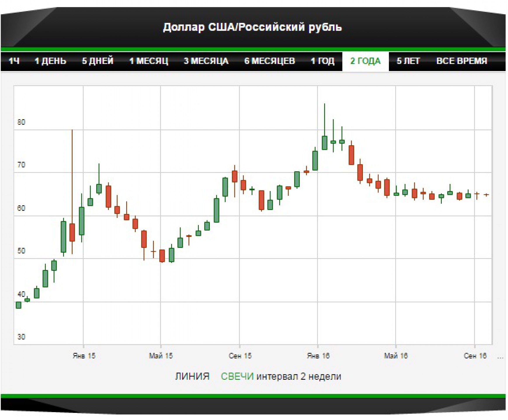The height and width of the screenshot is (420, 508).
Task: Select the 1Ч time range tab
Action: [x=14, y=61]
